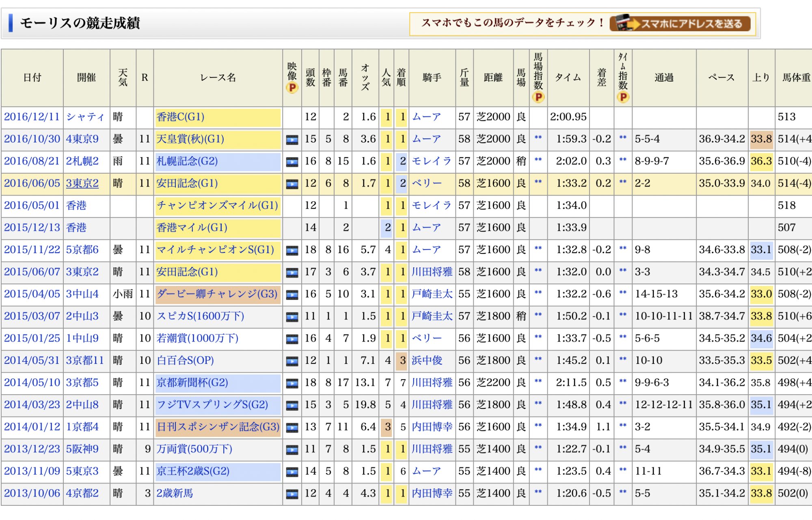Click スマホにアドレスを送る button

click(x=680, y=24)
